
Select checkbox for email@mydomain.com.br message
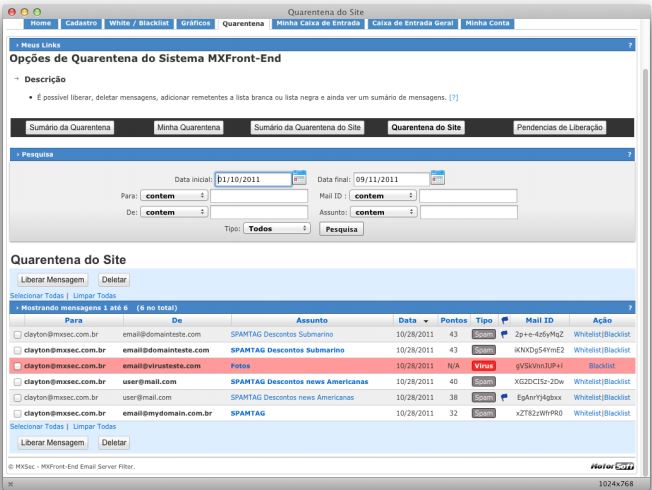point(17,412)
